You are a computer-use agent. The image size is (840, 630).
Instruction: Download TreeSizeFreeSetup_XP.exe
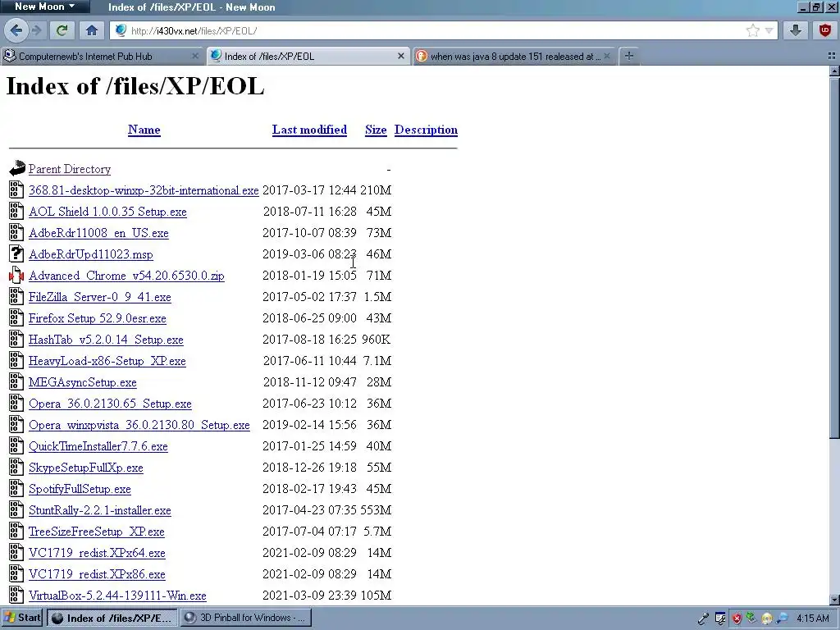point(97,532)
